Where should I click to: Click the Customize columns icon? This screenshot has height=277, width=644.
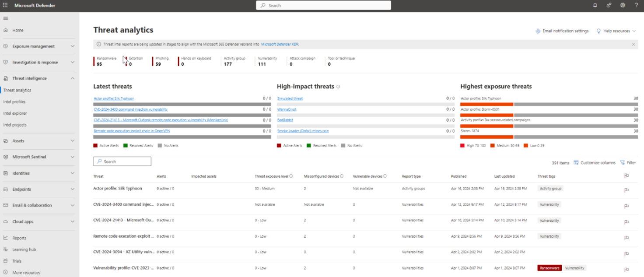pyautogui.click(x=576, y=162)
